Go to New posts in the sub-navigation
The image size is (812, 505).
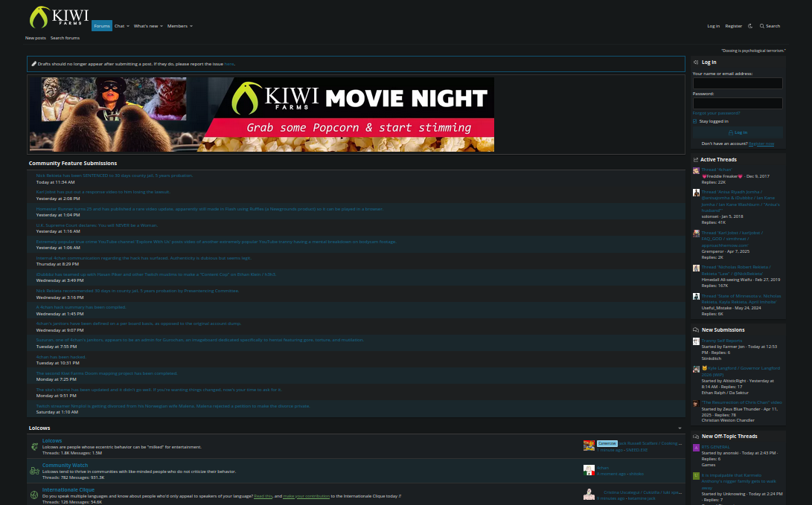(36, 38)
